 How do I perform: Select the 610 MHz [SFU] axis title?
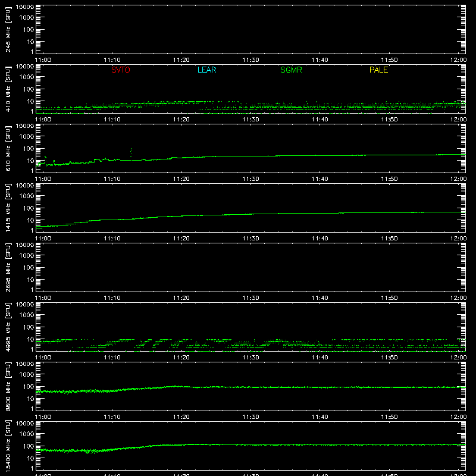click(8, 148)
